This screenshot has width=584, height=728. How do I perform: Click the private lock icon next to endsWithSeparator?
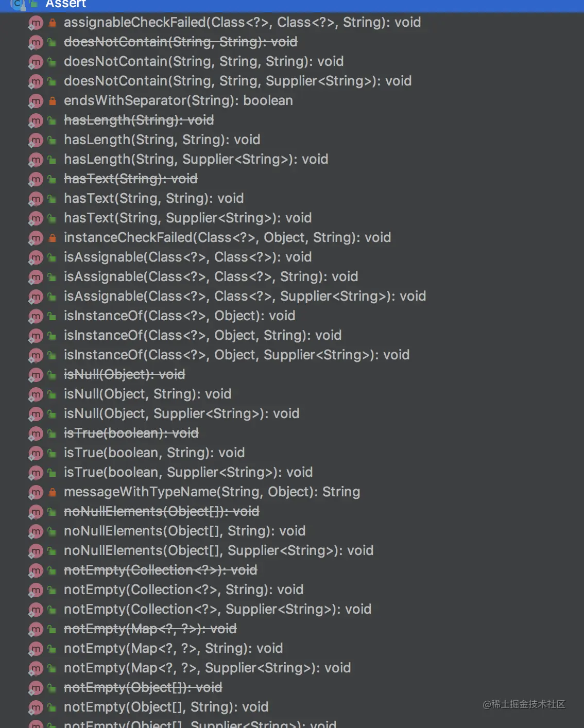pyautogui.click(x=52, y=101)
